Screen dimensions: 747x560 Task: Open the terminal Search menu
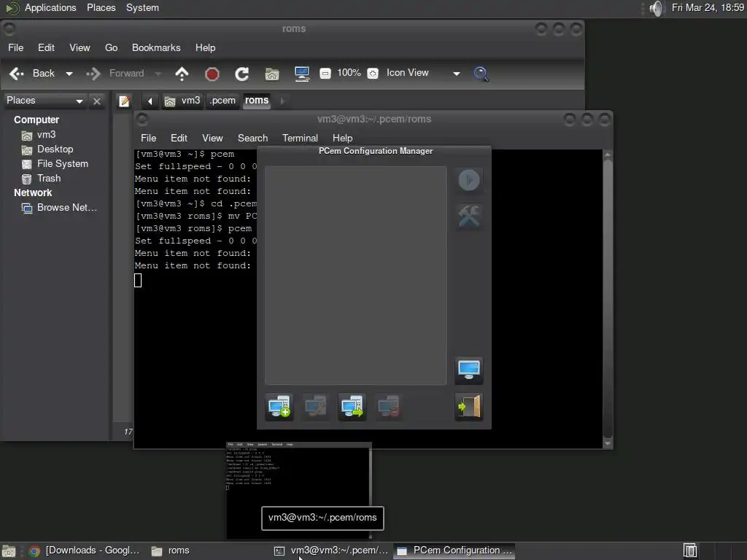pyautogui.click(x=252, y=138)
